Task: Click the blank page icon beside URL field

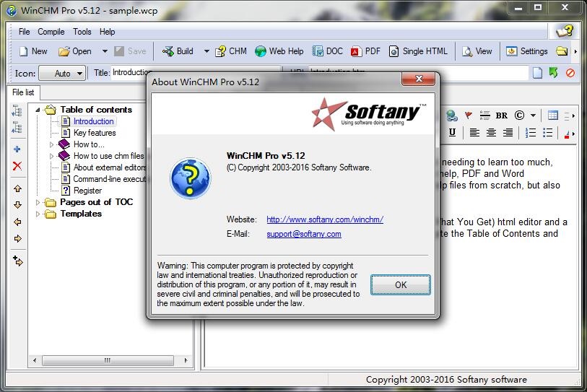Action: [537, 73]
